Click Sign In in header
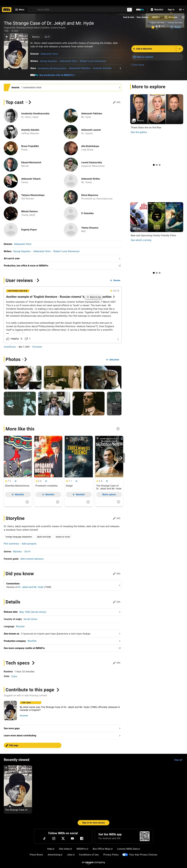Image resolution: width=187 pixels, height=868 pixels. pos(171,9)
